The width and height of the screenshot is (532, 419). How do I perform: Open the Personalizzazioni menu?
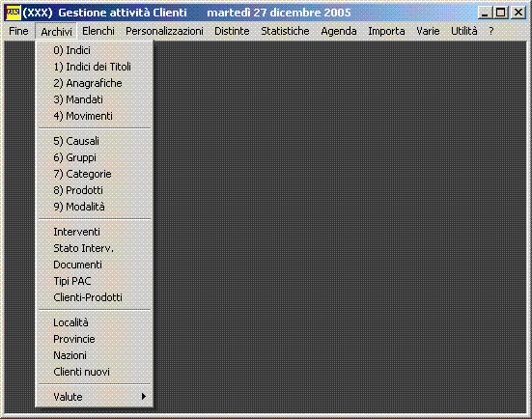[x=164, y=31]
